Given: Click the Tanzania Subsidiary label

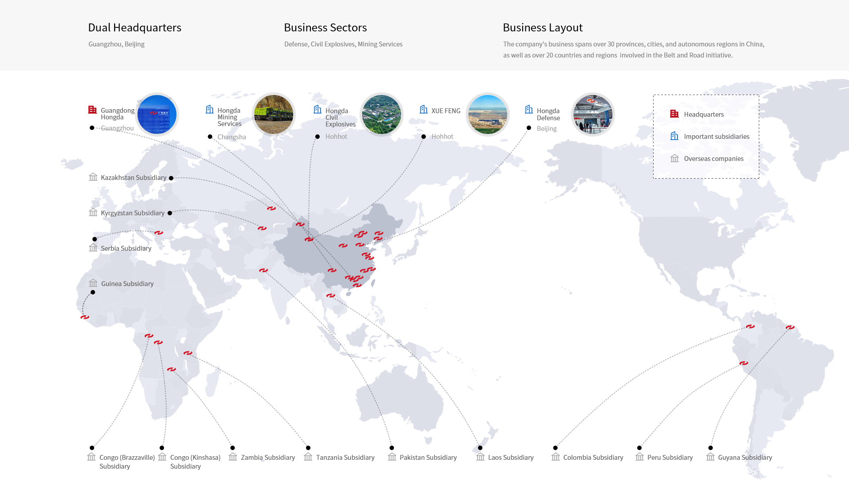Looking at the screenshot, I should (x=345, y=458).
